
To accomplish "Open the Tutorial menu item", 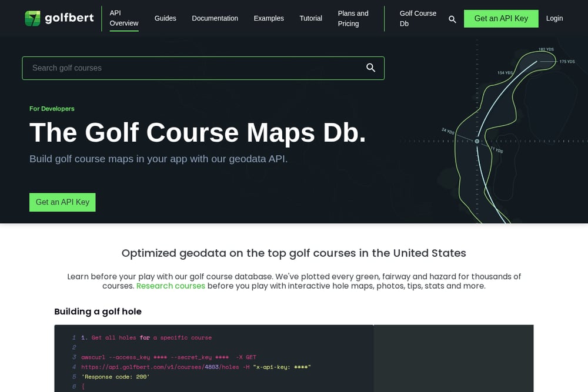I will click(x=310, y=18).
